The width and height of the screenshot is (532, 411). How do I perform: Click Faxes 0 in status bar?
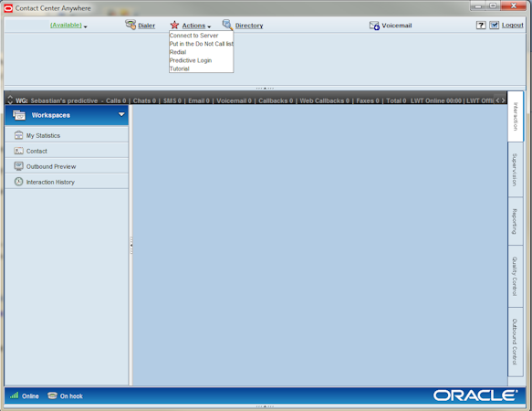click(368, 100)
